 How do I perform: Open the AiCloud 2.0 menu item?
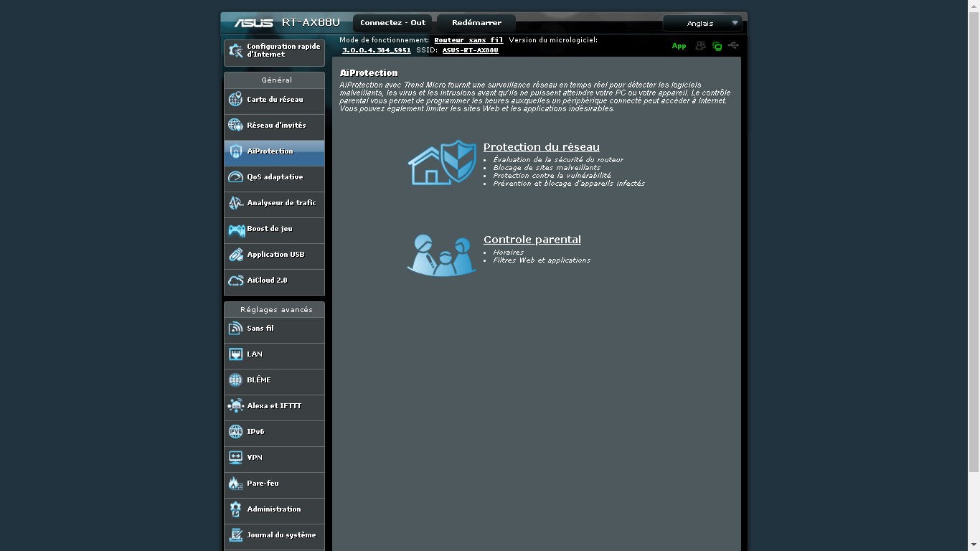click(x=274, y=281)
